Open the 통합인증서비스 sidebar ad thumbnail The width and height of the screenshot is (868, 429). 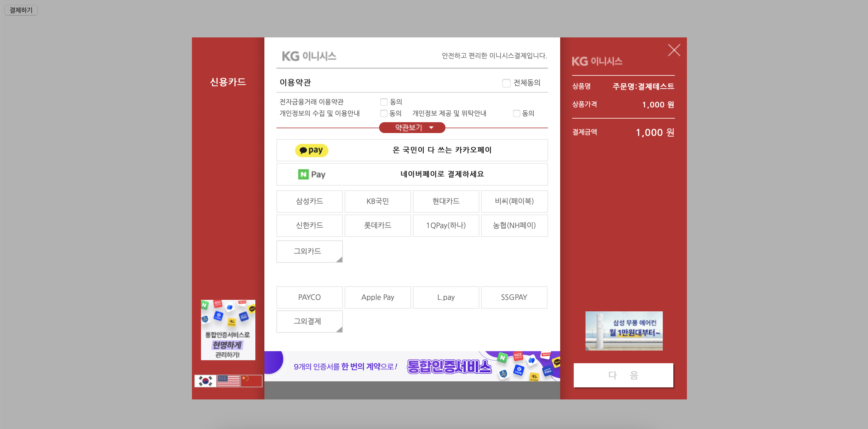(228, 330)
